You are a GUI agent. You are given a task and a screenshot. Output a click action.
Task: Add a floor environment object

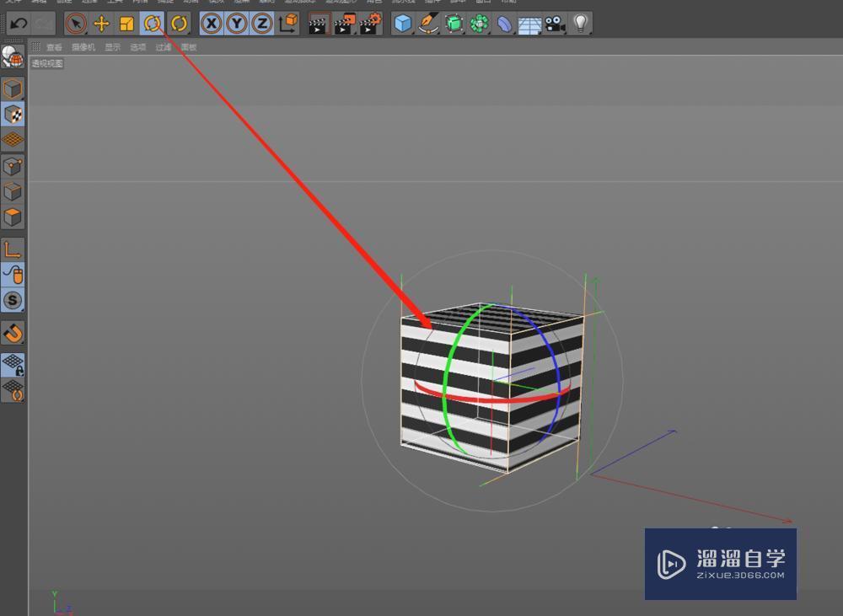pyautogui.click(x=529, y=24)
